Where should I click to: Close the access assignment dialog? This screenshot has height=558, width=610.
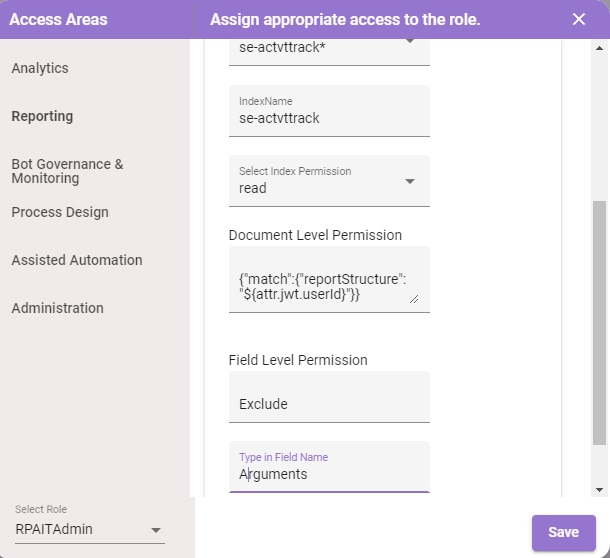click(578, 19)
